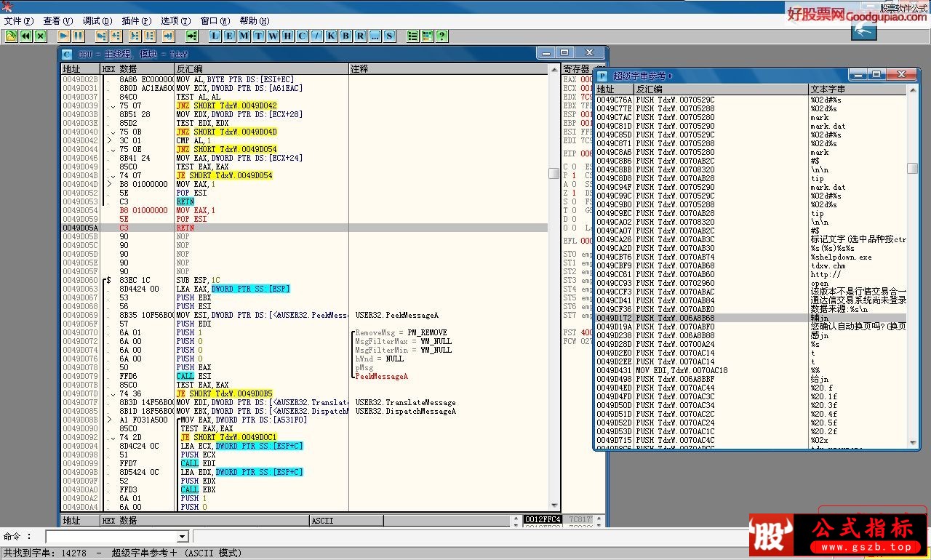This screenshot has width=931, height=560.
Task: Open the 选项(T) menu
Action: coord(175,21)
